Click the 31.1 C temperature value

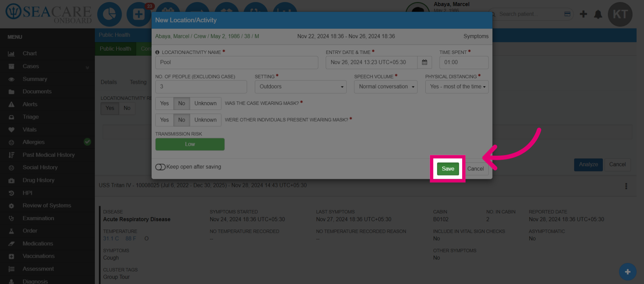[111, 239]
